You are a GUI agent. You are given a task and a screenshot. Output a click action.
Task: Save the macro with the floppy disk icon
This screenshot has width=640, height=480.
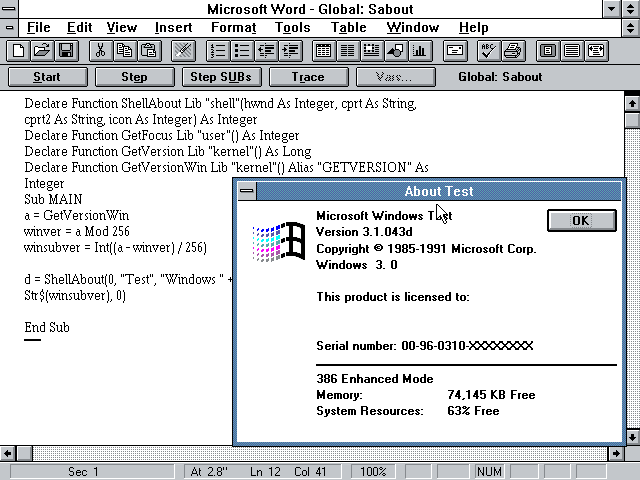tap(66, 51)
